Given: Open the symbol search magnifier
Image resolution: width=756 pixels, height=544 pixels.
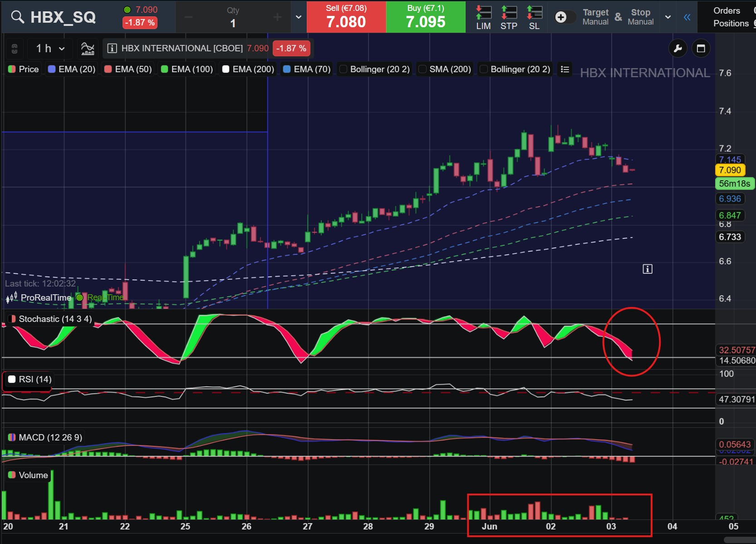Looking at the screenshot, I should 17,17.
